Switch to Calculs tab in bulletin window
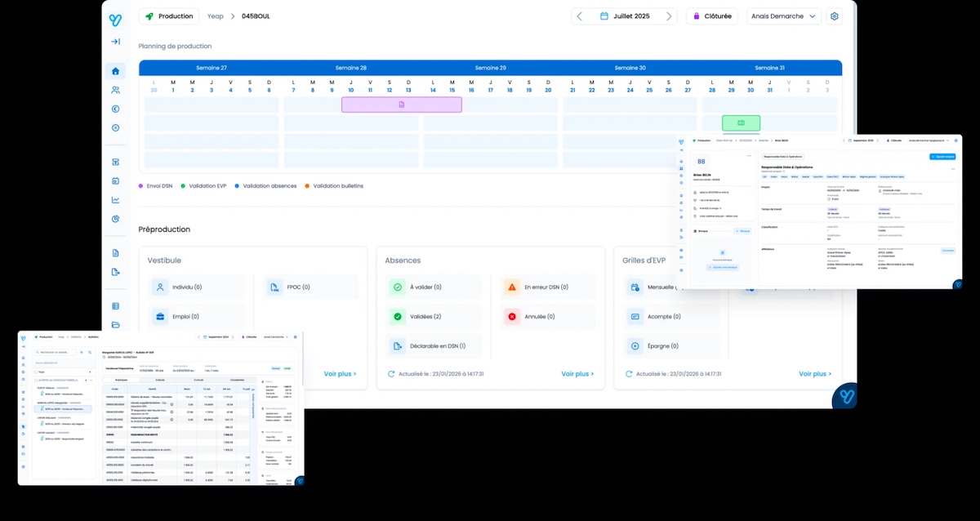 coord(160,380)
